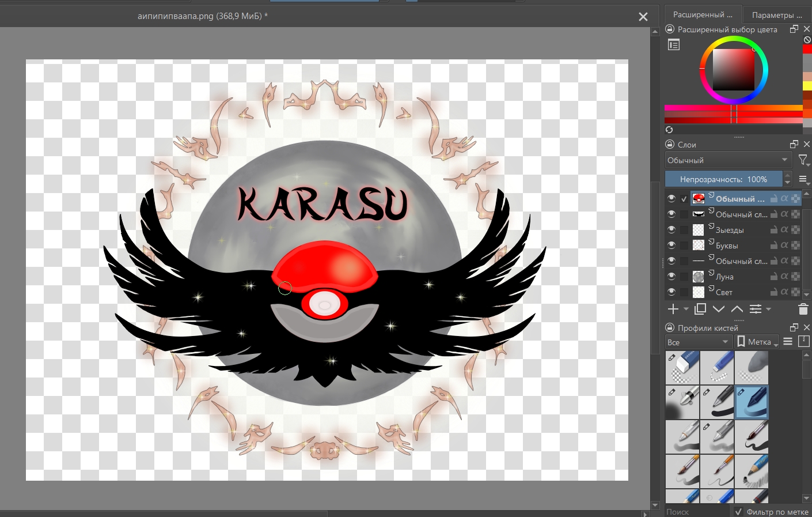Toggle alpha lock on the Луна layer
This screenshot has height=517, width=812.
pos(795,276)
